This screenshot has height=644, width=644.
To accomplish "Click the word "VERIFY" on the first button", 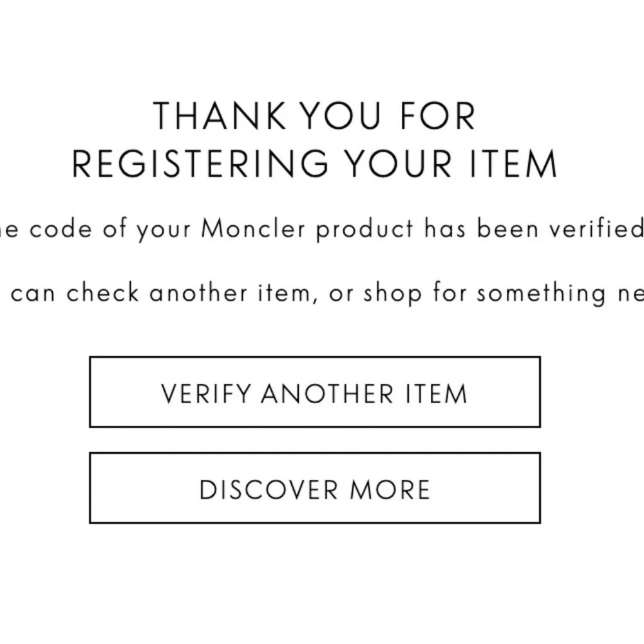I will coord(205,393).
